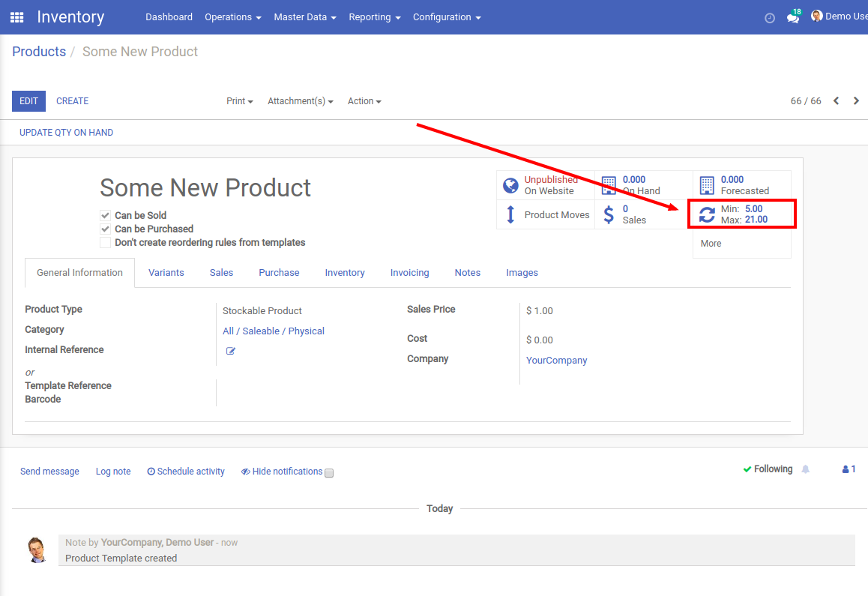The width and height of the screenshot is (868, 596).
Task: Uncheck the Can be Purchased checkbox
Action: click(x=105, y=229)
